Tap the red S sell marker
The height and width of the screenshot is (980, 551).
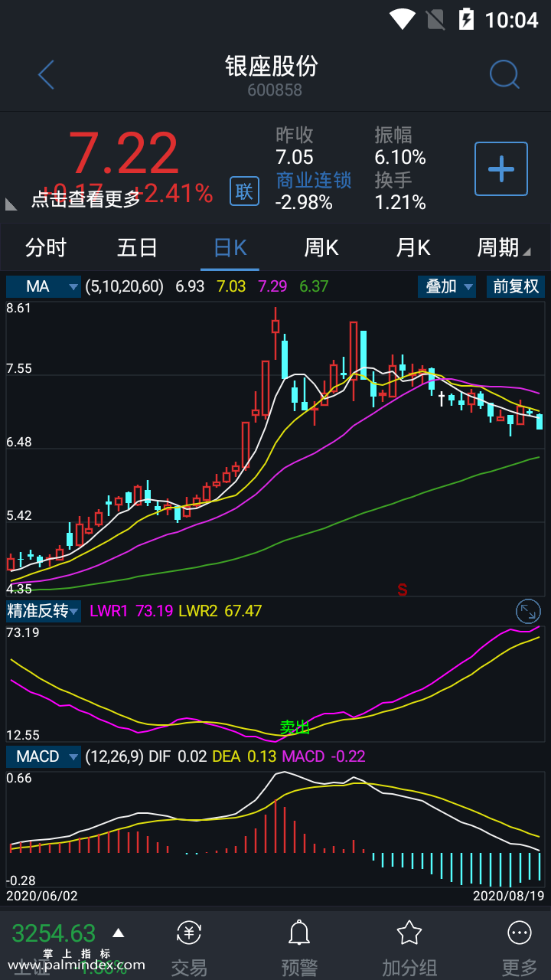pos(402,590)
